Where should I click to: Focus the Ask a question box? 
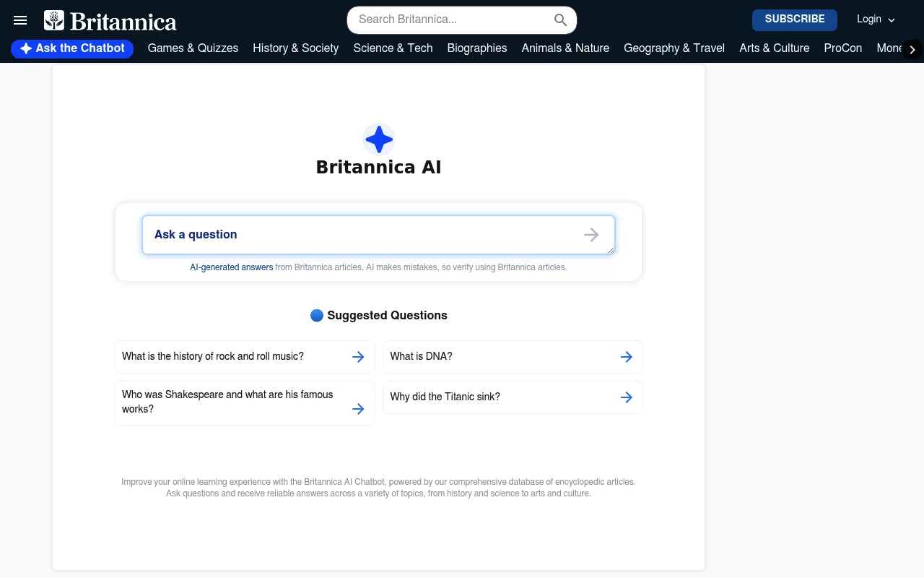click(x=378, y=235)
